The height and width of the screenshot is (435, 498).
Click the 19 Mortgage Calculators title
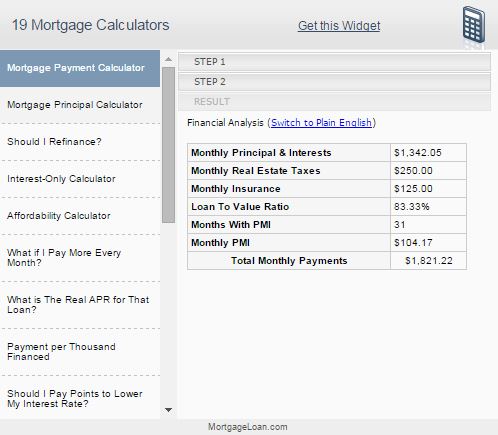coord(91,25)
